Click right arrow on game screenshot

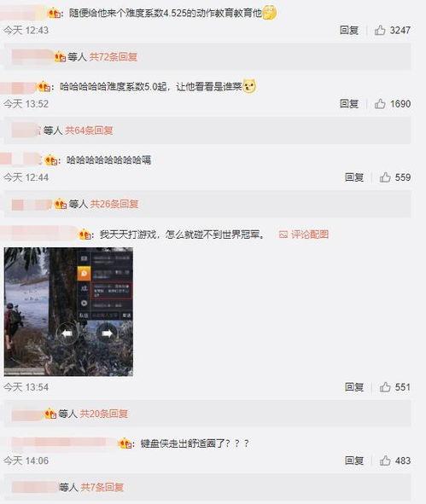(107, 333)
